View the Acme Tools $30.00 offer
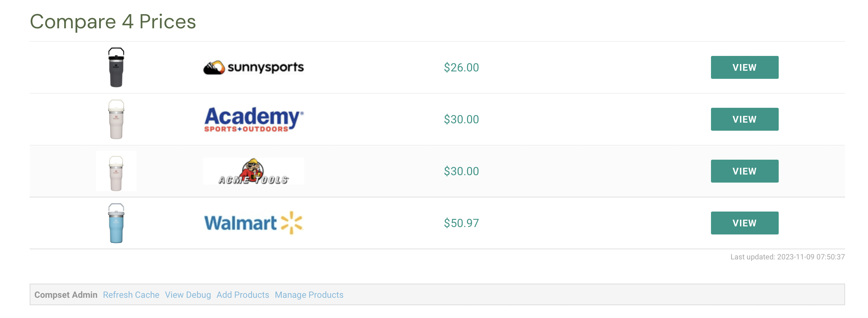The image size is (868, 318). point(745,171)
